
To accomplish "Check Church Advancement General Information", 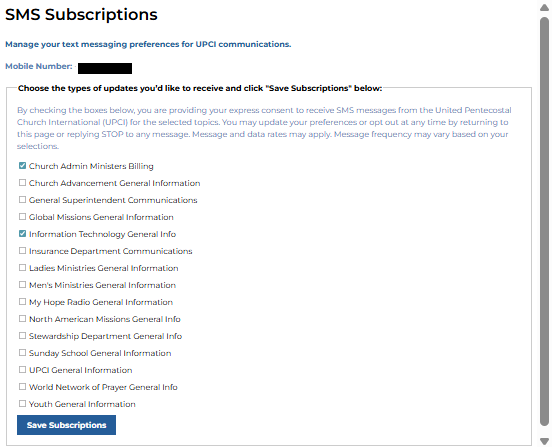I will pos(22,182).
